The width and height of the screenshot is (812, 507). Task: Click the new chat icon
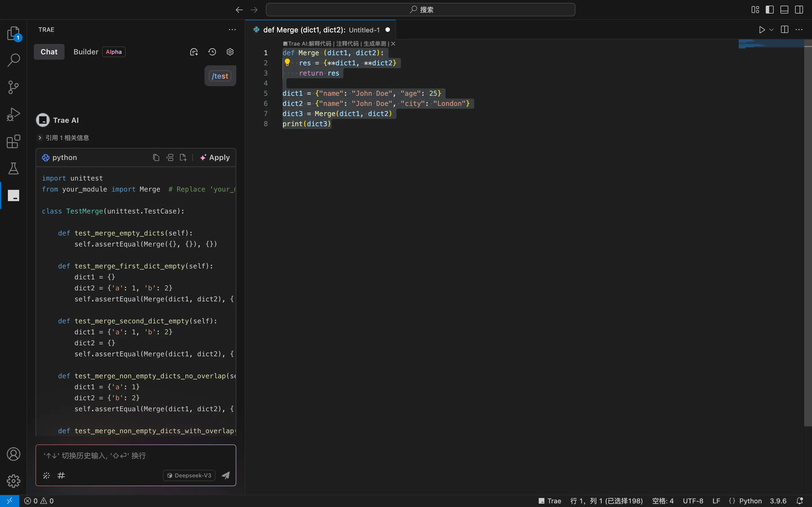194,52
